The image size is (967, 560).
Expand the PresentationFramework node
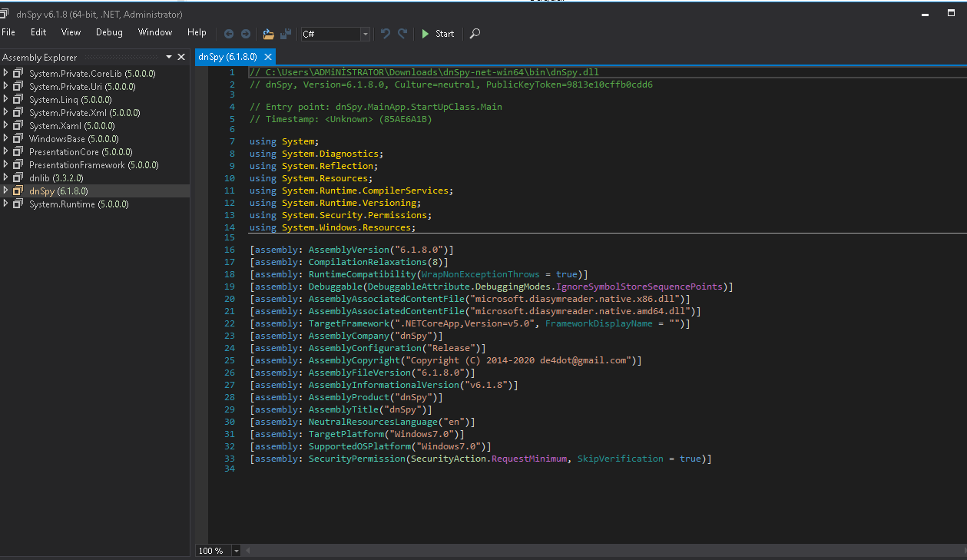(5, 164)
